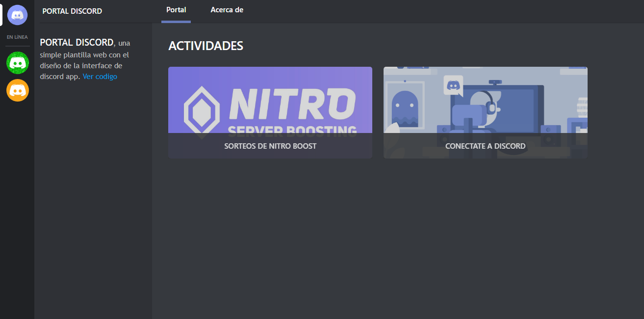Open the Sorteos de Nitro Boost card
The height and width of the screenshot is (319, 644).
270,112
